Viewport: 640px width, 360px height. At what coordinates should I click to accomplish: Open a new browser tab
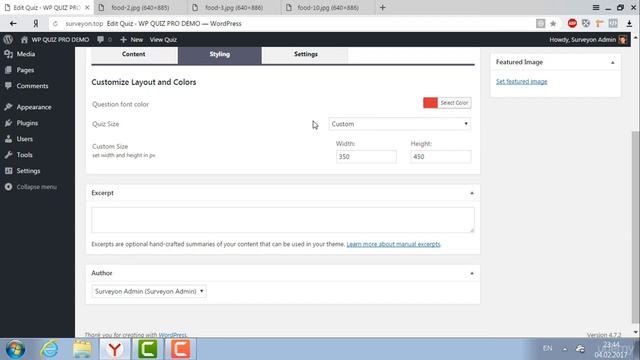pyautogui.click(x=382, y=7)
